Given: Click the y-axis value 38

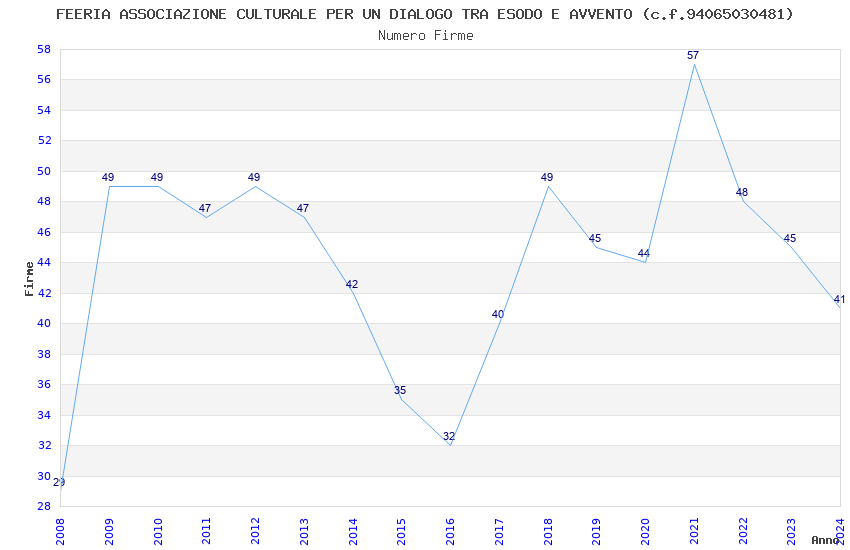Looking at the screenshot, I should (44, 354).
